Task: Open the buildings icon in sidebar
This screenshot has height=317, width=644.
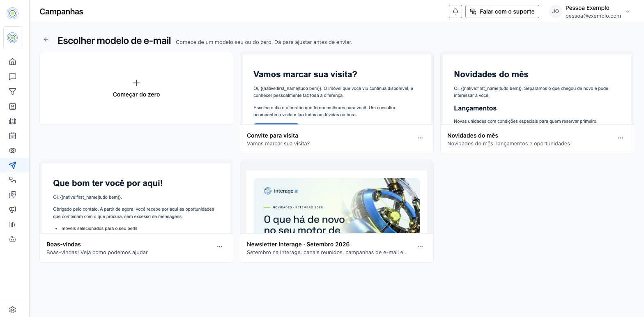Action: tap(13, 121)
